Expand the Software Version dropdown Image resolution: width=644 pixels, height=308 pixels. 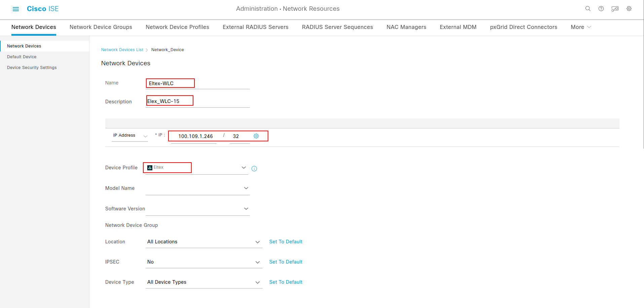tap(246, 209)
